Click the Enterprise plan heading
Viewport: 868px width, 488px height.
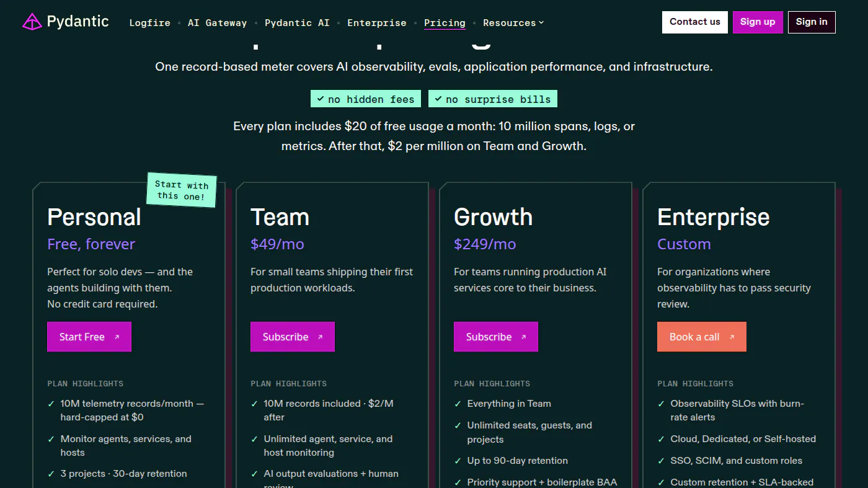(714, 217)
